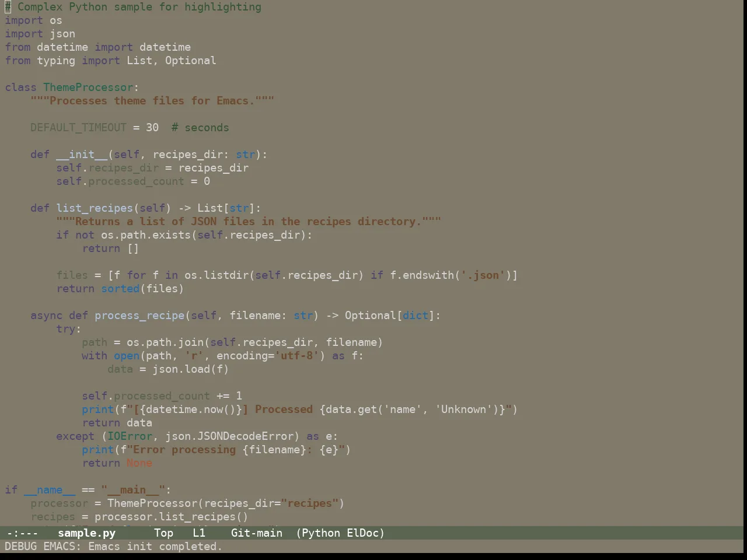Screen dimensions: 747x560
Task: Click the sample.py buffer name in mode line
Action: tap(87, 533)
